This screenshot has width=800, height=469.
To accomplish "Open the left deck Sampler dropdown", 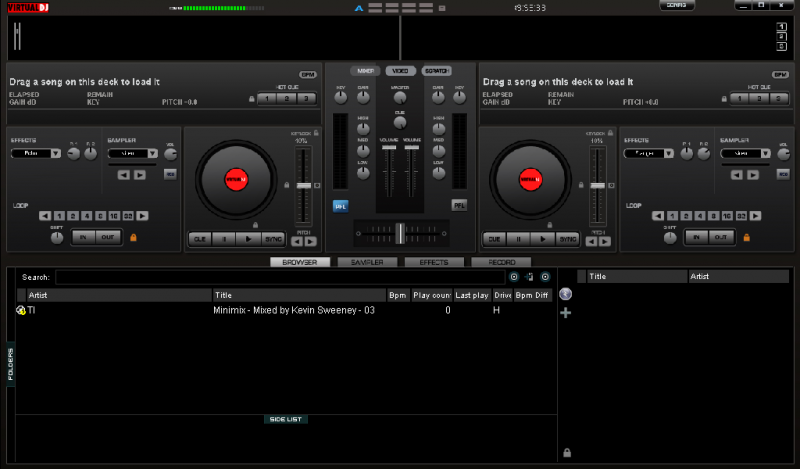I will tap(153, 153).
